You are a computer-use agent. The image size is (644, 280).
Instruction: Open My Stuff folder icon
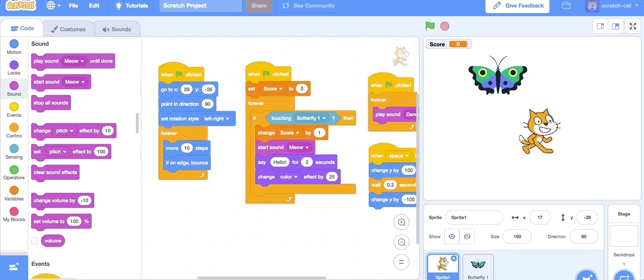(x=566, y=6)
